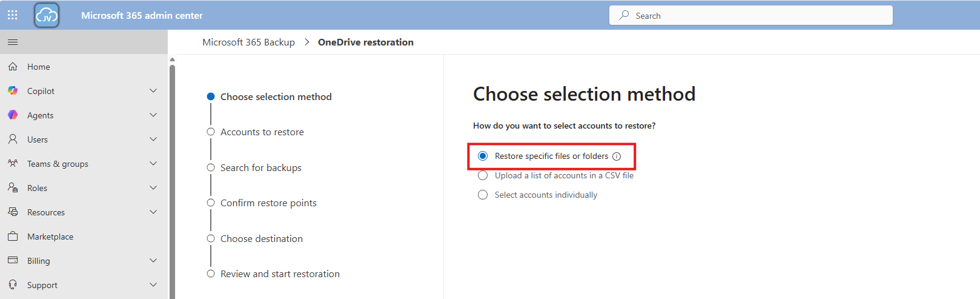Choose Upload a list of accounts CSV option
This screenshot has height=299, width=980.
(x=483, y=176)
